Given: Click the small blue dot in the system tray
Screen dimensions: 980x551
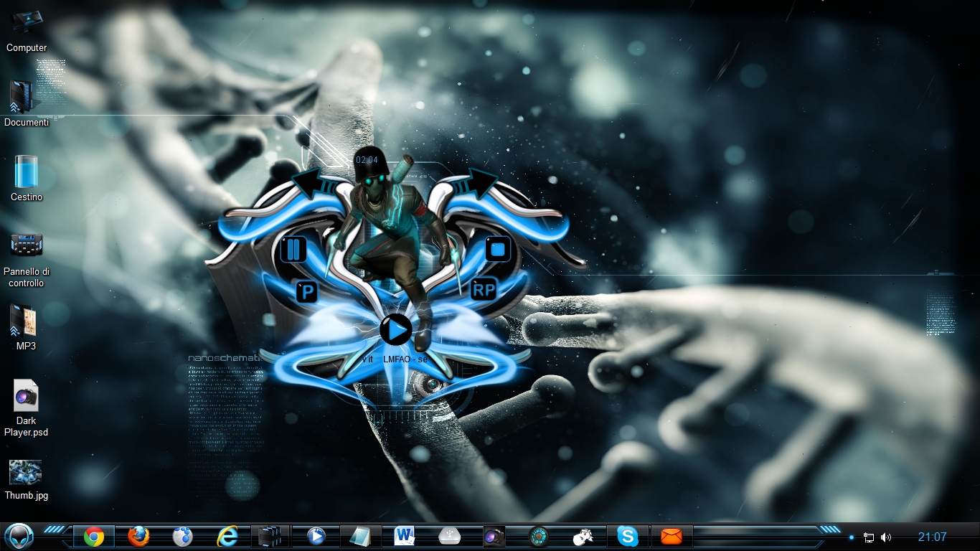Looking at the screenshot, I should pyautogui.click(x=852, y=537).
